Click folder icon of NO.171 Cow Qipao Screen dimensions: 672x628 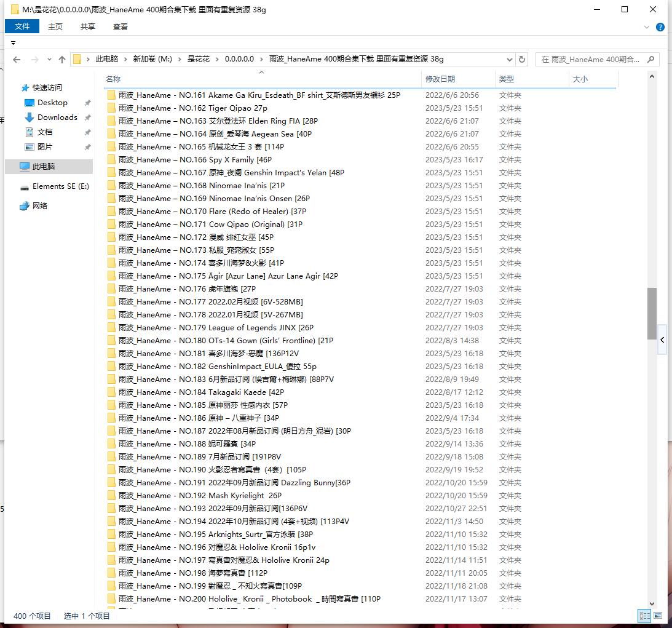pyautogui.click(x=111, y=224)
